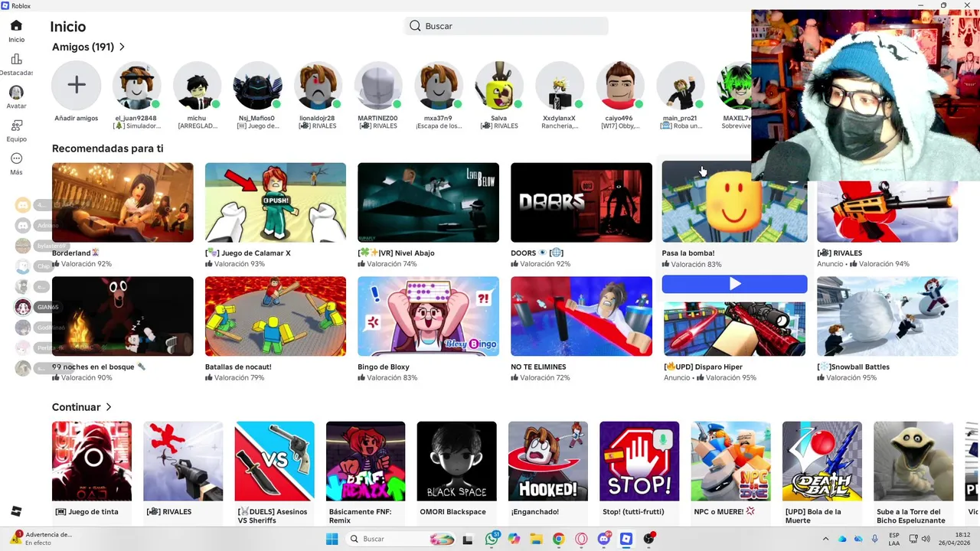Open friend mxa37n9's avatar
The height and width of the screenshot is (551, 980).
point(439,86)
